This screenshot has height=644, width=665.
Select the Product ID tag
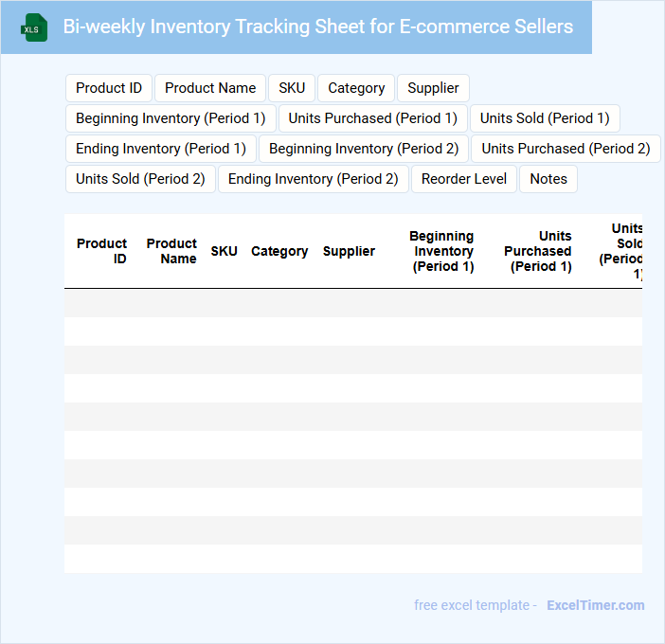109,88
